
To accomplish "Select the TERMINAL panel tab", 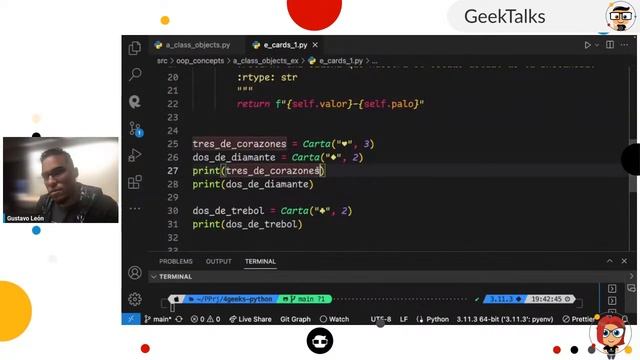I will 260,261.
